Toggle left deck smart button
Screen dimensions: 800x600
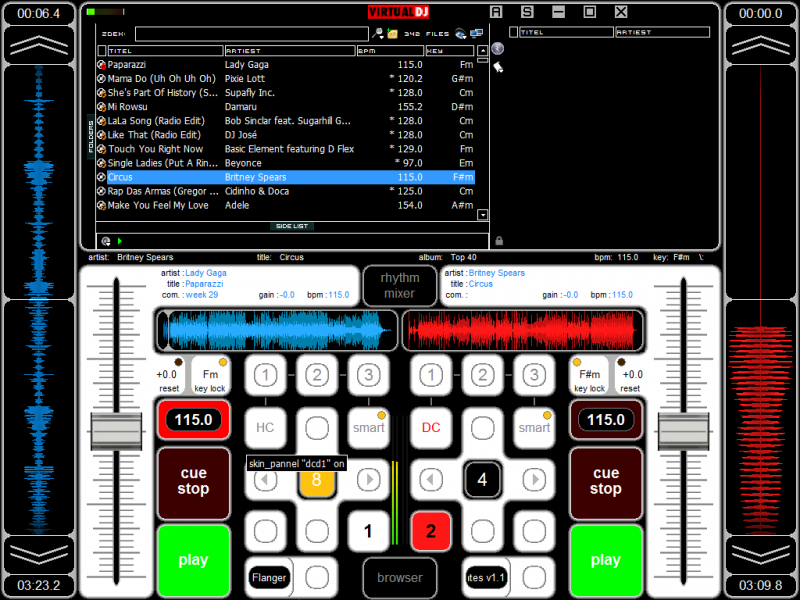[x=368, y=428]
